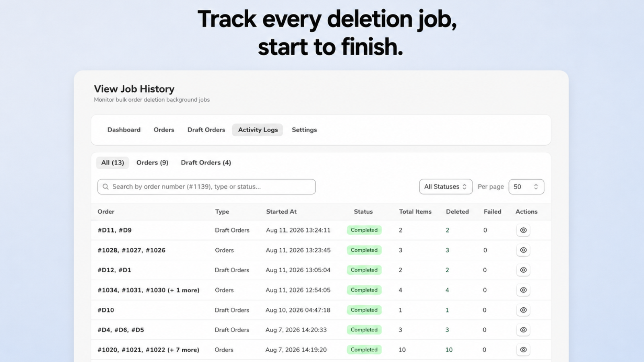This screenshot has height=362, width=644.
Task: Click the search magnifier icon
Action: coord(105,187)
